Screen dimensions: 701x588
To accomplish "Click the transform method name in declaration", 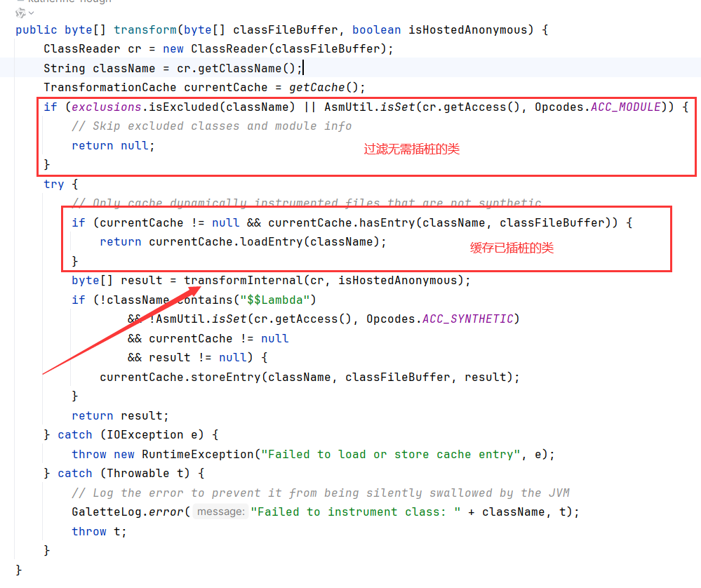I will [145, 29].
